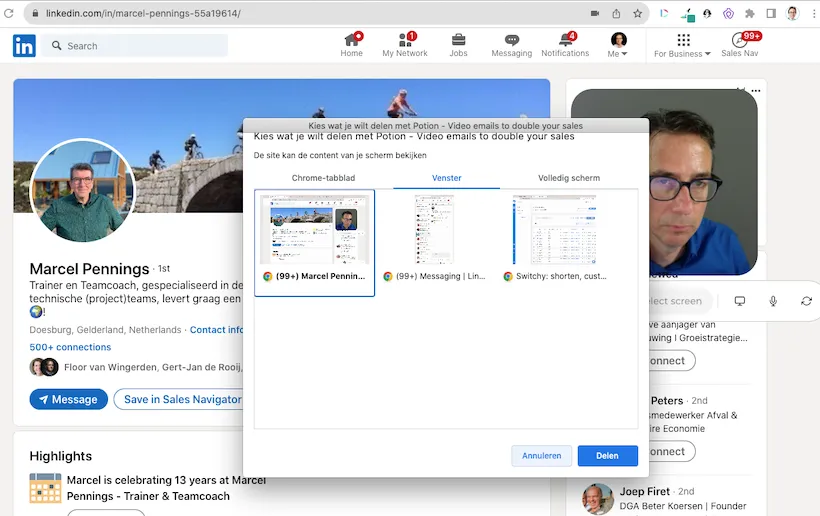Switch to the Volledig scherm tab
Image resolution: width=820 pixels, height=516 pixels.
[x=569, y=178]
